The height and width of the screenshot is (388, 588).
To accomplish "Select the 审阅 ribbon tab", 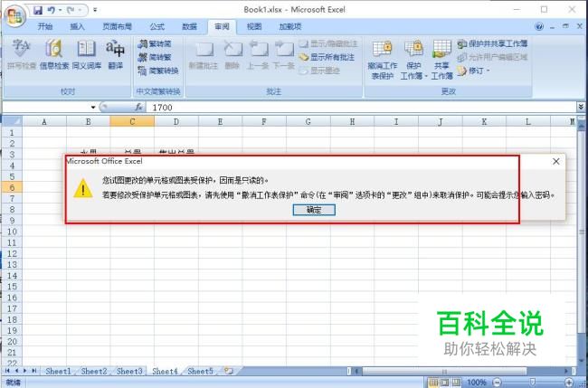I will (x=222, y=26).
